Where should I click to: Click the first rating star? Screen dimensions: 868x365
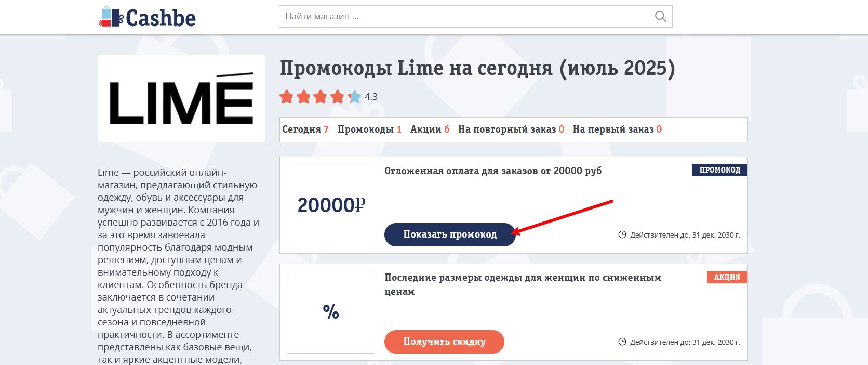coord(287,97)
